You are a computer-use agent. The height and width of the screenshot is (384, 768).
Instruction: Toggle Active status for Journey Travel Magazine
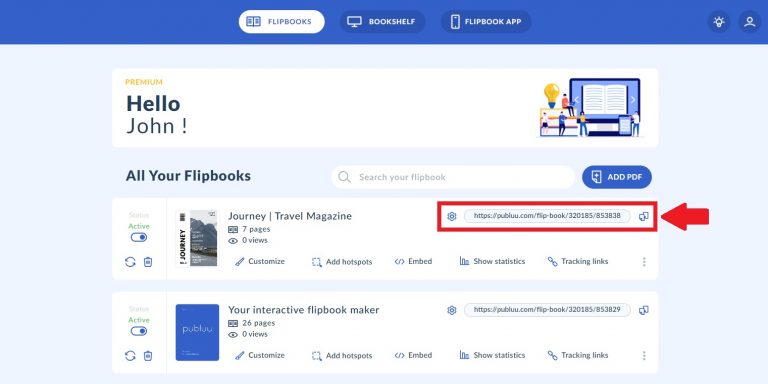click(139, 237)
